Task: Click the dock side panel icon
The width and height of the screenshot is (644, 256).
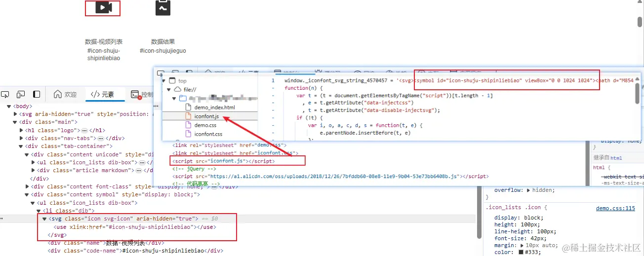Action: pyautogui.click(x=37, y=94)
